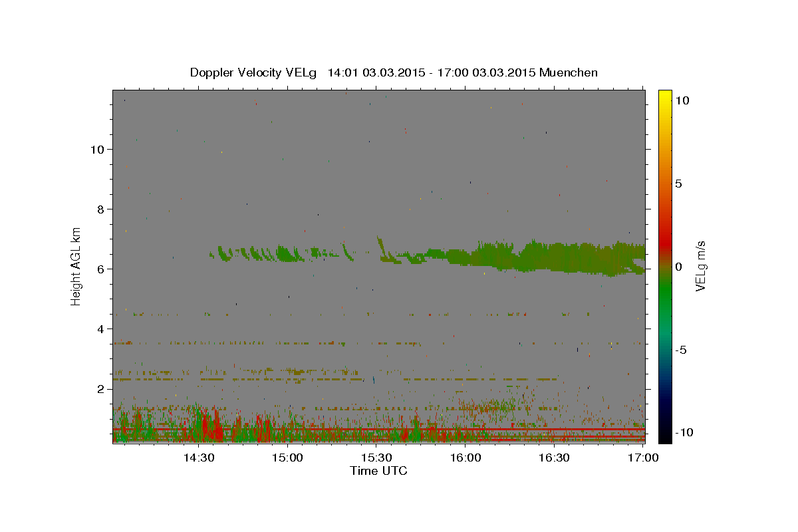Click the colorbar tick label -5
This screenshot has width=798, height=532.
pyautogui.click(x=681, y=350)
